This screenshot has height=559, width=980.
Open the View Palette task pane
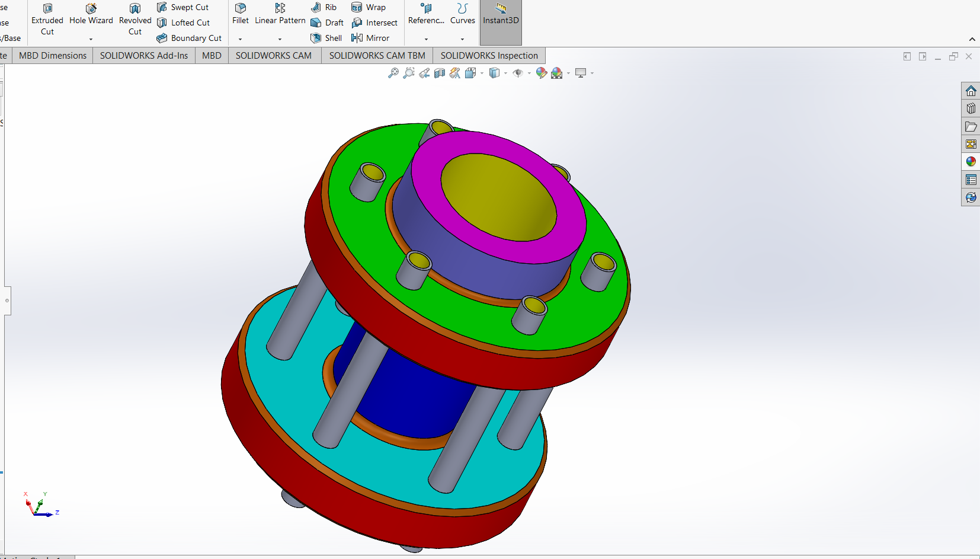click(971, 144)
